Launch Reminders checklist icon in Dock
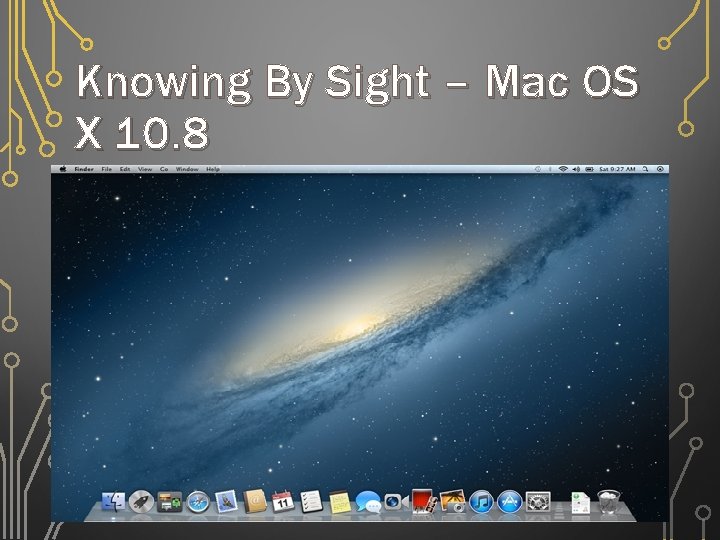This screenshot has height=540, width=720. tap(311, 502)
